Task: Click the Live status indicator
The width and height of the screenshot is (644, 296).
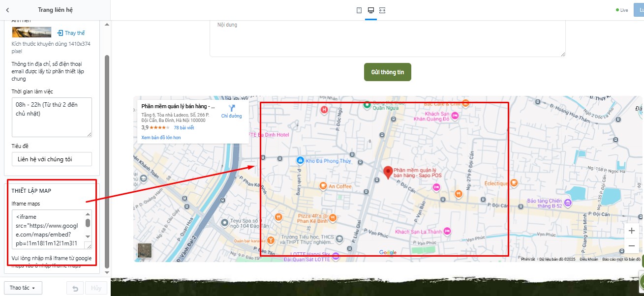Action: point(622,10)
